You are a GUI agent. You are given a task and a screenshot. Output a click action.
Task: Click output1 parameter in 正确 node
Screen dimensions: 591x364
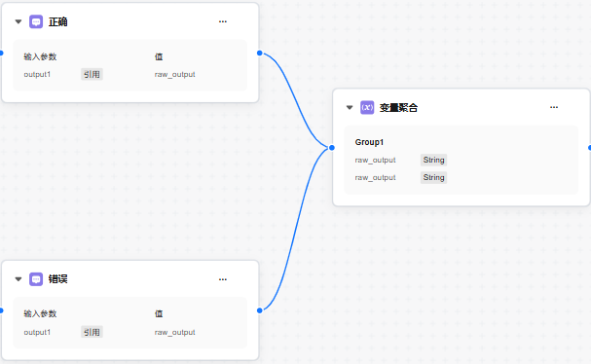click(x=37, y=74)
